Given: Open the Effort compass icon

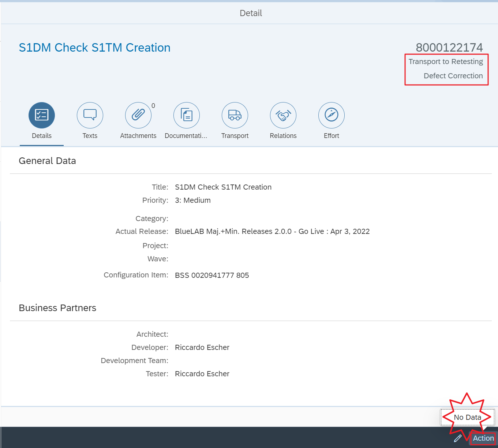Looking at the screenshot, I should tap(332, 115).
